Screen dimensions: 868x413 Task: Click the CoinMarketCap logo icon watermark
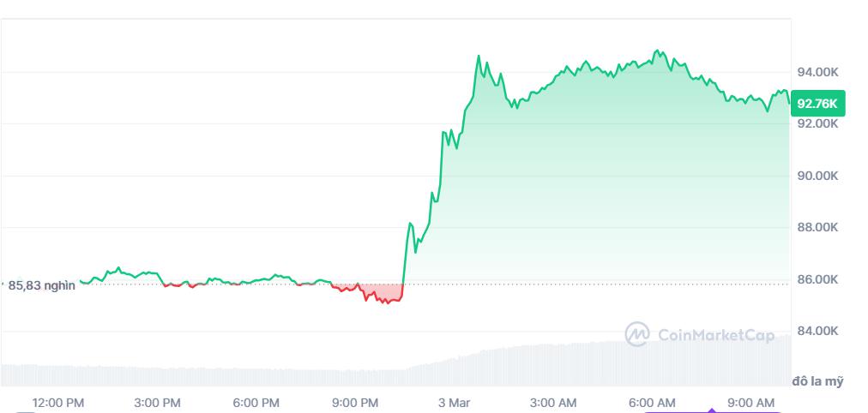pyautogui.click(x=636, y=334)
